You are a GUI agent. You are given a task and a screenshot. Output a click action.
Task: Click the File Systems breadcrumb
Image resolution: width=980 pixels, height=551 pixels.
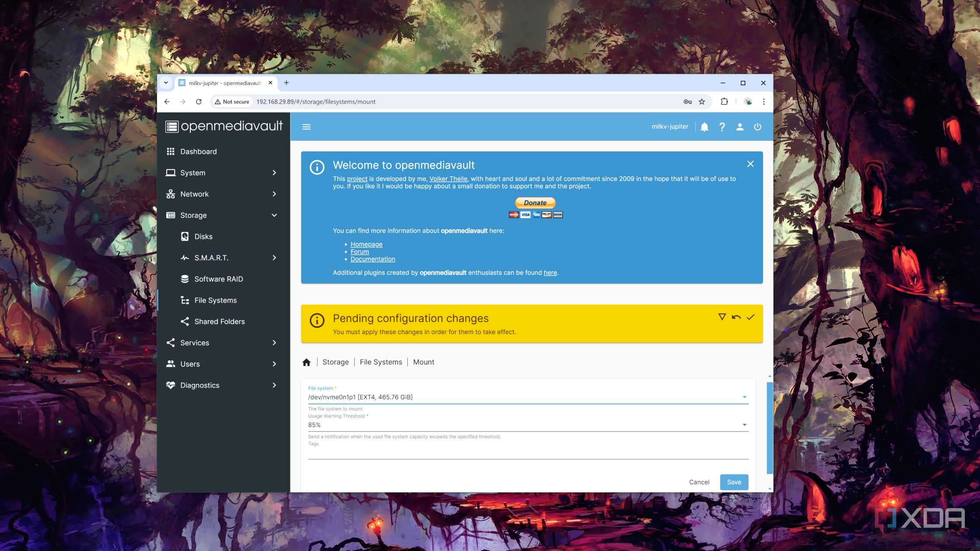coord(381,362)
